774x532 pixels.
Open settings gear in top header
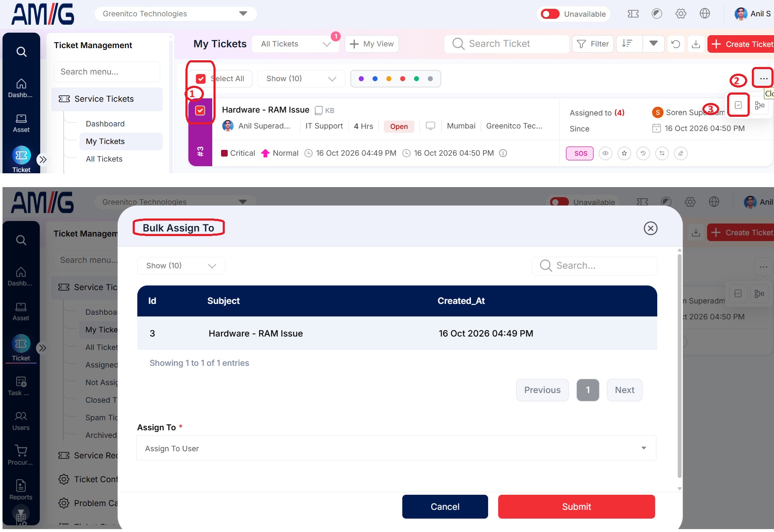(681, 14)
